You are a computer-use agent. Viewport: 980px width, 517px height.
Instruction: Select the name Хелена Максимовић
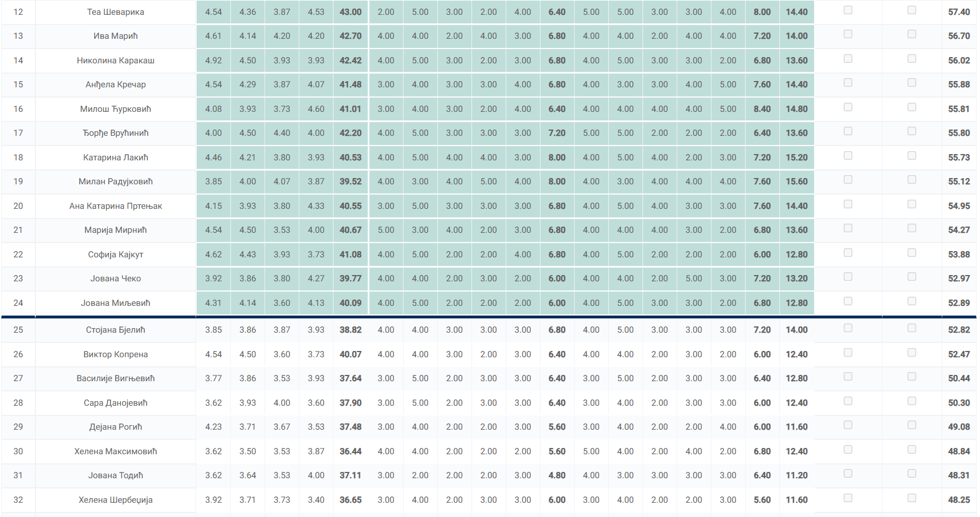pos(116,451)
